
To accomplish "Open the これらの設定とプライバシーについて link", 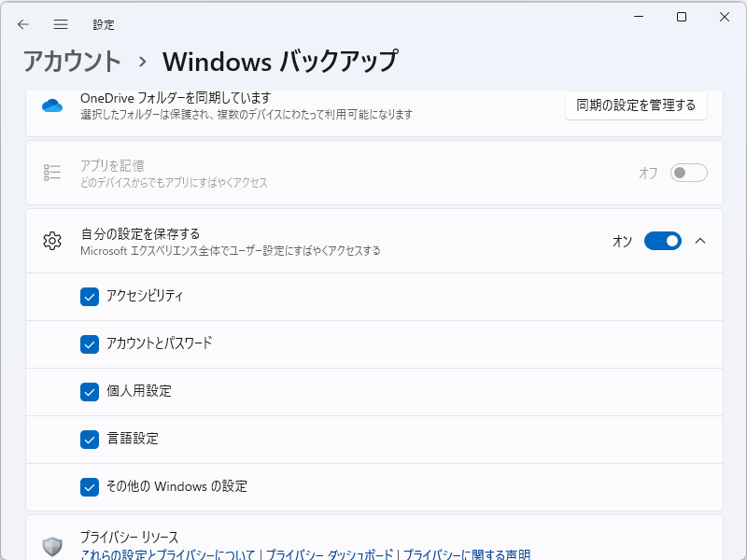I will click(166, 552).
